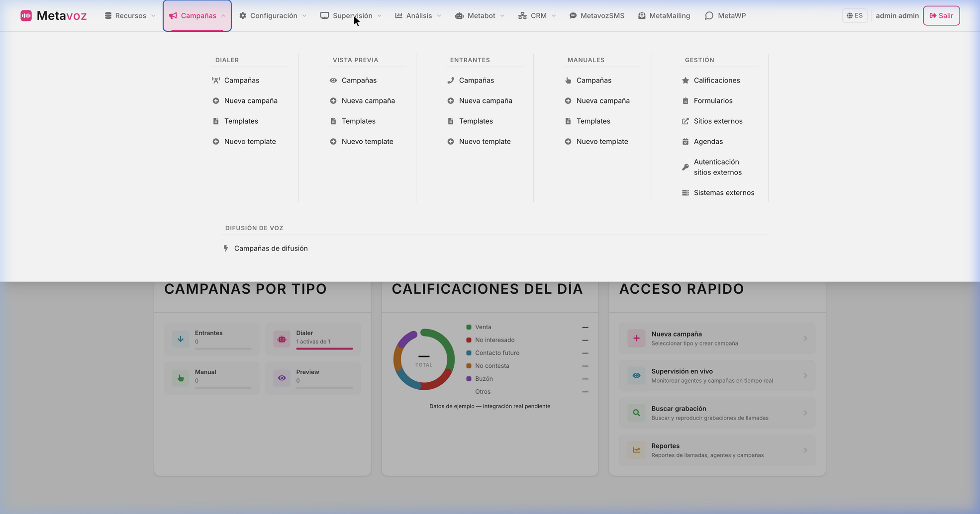Click the bar chart icon beside Análisis

tap(399, 16)
